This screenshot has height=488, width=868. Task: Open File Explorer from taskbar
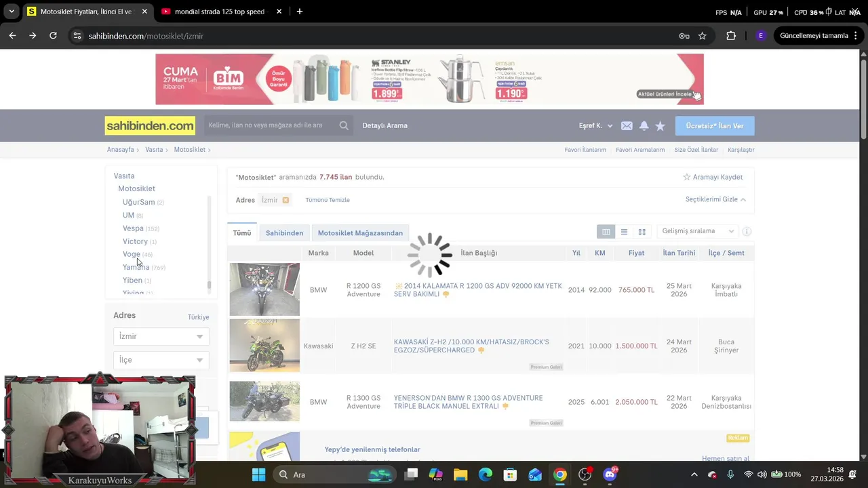[460, 474]
